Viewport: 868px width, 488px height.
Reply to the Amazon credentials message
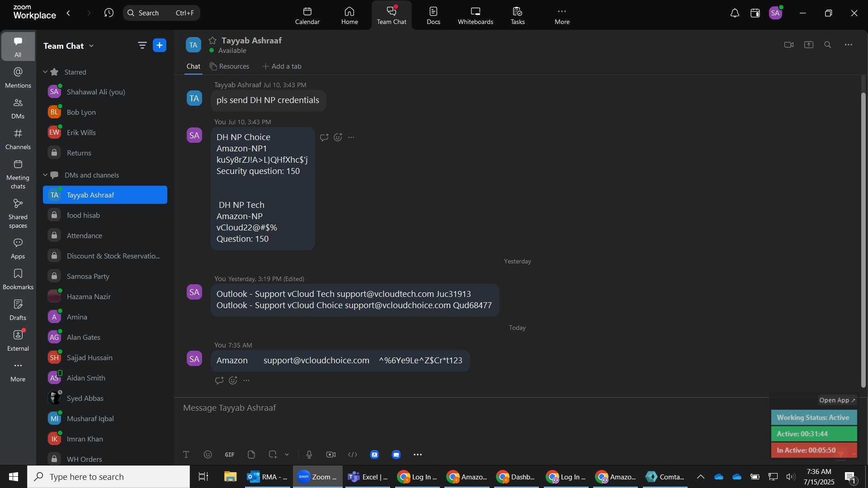(219, 380)
